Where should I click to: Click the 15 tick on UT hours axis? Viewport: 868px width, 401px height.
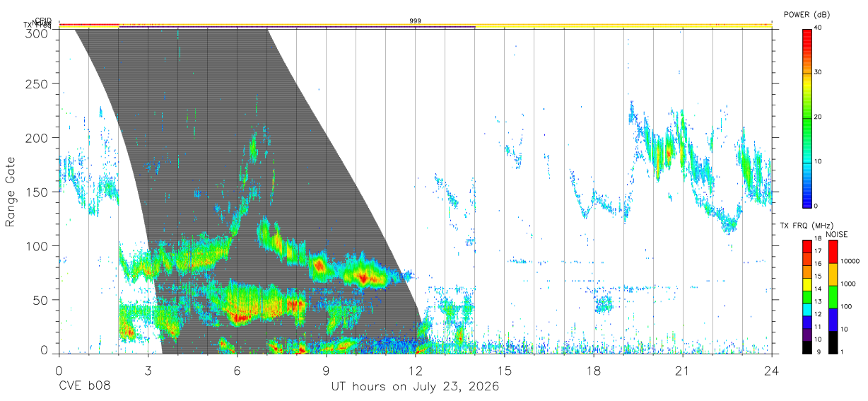[x=505, y=371]
